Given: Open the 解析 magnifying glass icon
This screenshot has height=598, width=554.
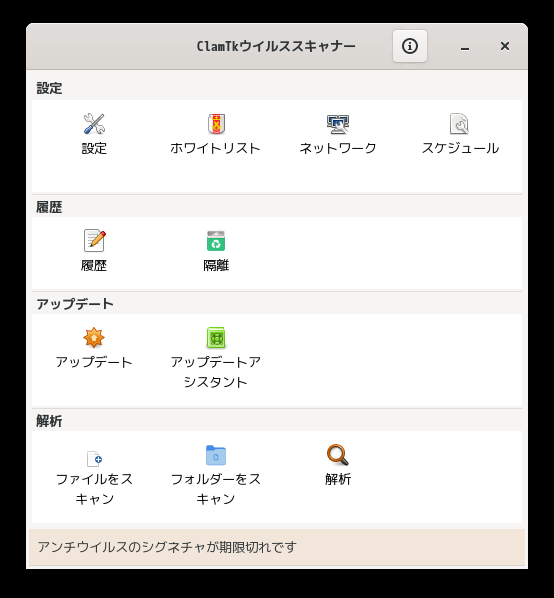Looking at the screenshot, I should point(338,455).
